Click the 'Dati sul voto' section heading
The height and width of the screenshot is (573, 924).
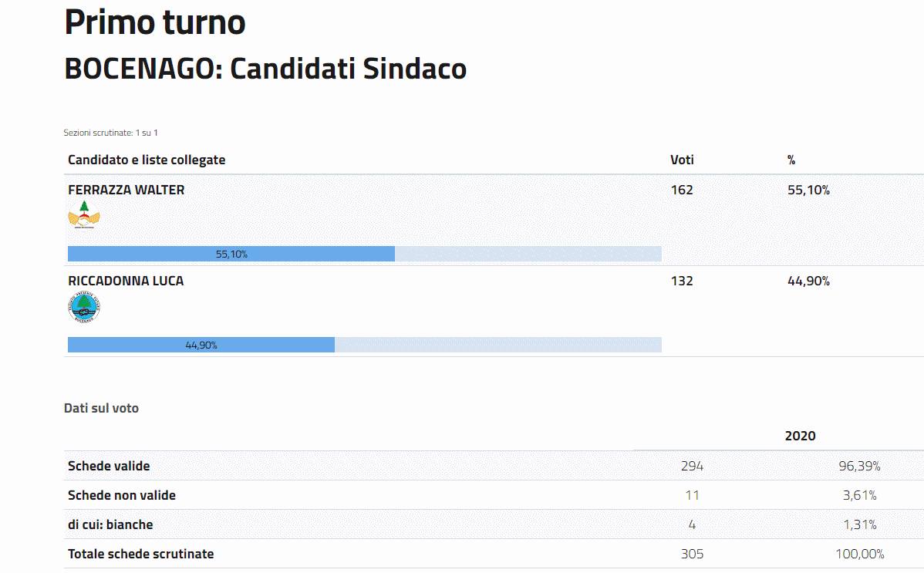pyautogui.click(x=101, y=408)
